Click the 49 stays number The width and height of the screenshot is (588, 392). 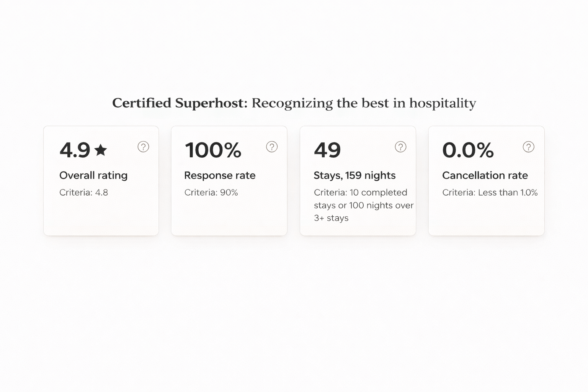coord(327,150)
